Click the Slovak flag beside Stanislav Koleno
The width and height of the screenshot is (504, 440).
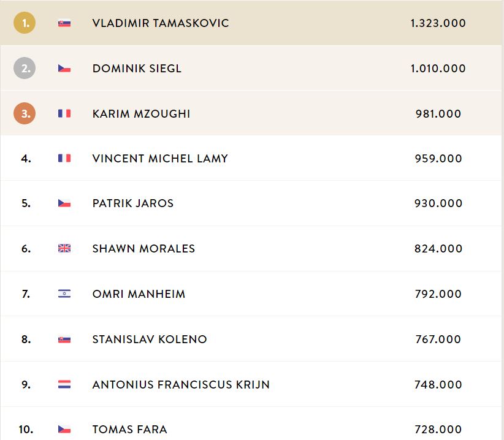(64, 339)
